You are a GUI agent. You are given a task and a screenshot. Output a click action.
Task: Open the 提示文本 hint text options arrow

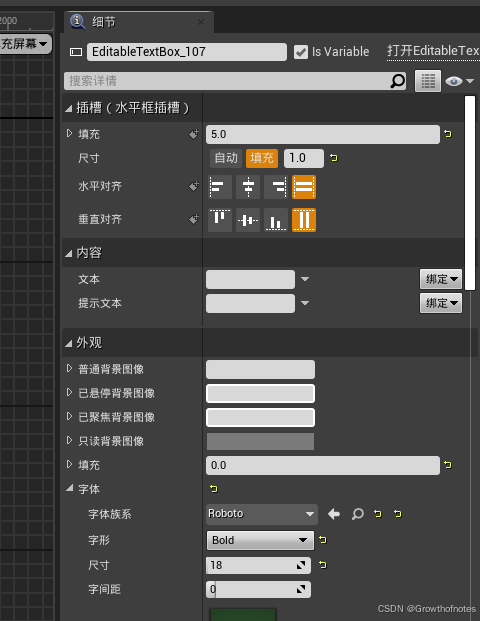point(305,303)
